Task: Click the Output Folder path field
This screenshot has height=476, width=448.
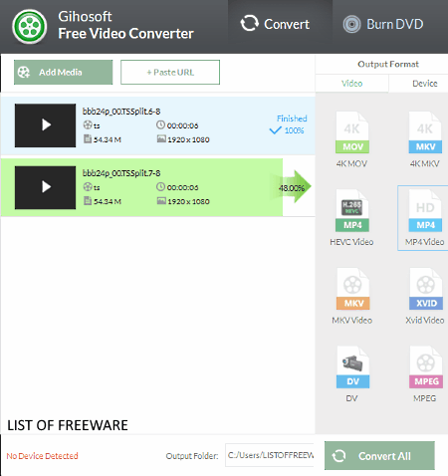Action: (x=270, y=455)
